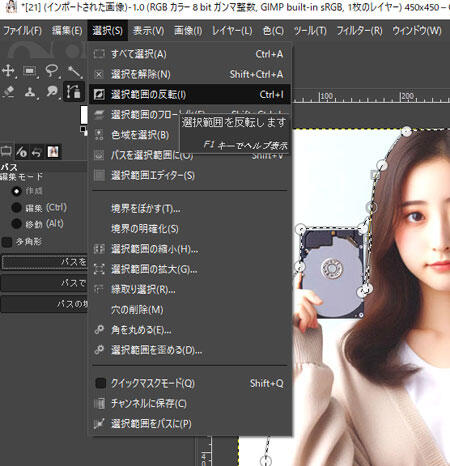Open the レイヤー(L) menu
This screenshot has width=450, height=466.
[232, 31]
